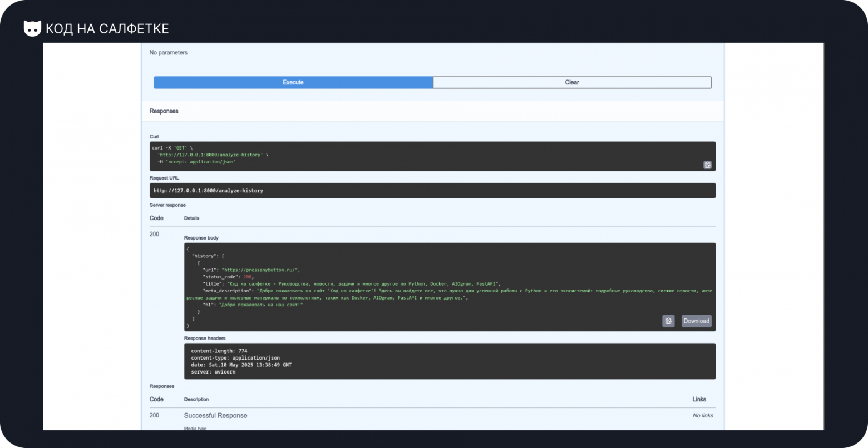Click the 'No parameters' text

pos(169,53)
